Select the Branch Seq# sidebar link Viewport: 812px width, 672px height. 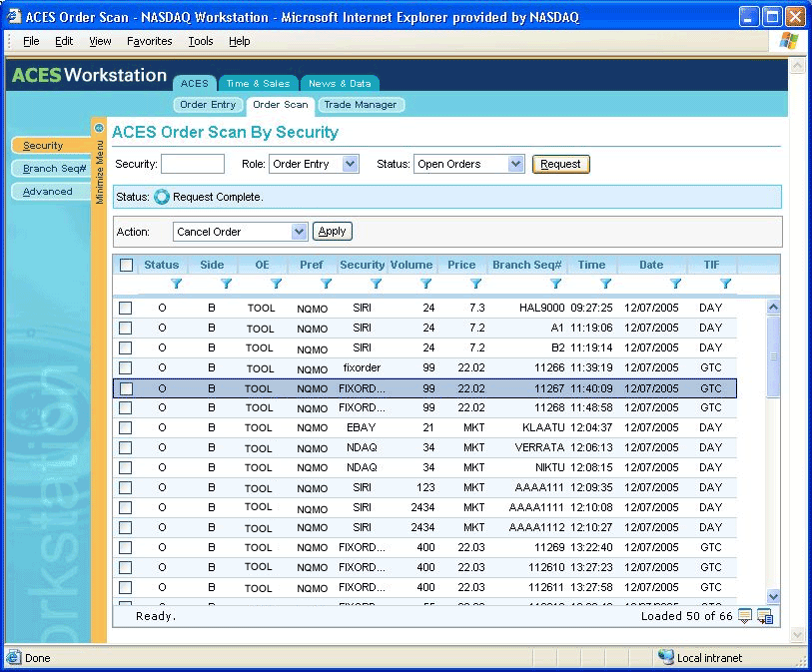tap(51, 169)
